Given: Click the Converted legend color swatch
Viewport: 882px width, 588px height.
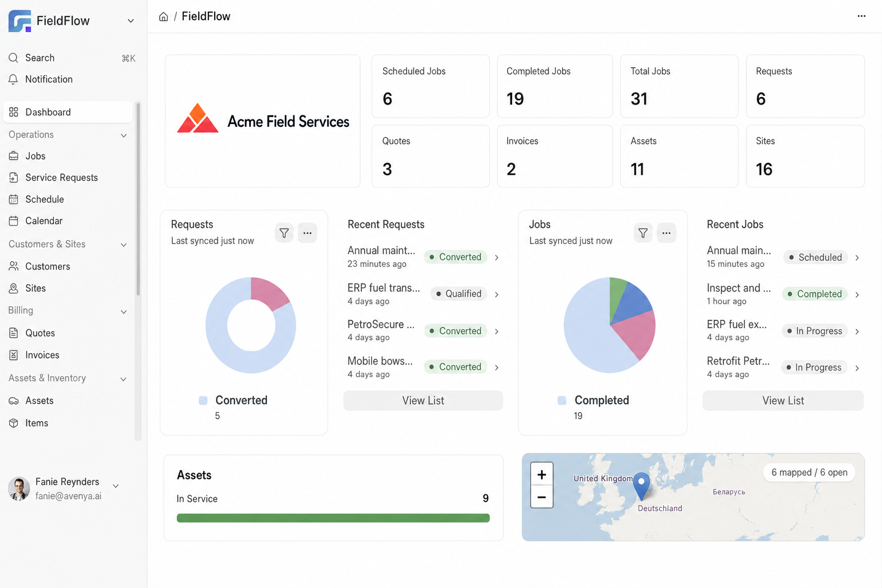Looking at the screenshot, I should point(203,401).
